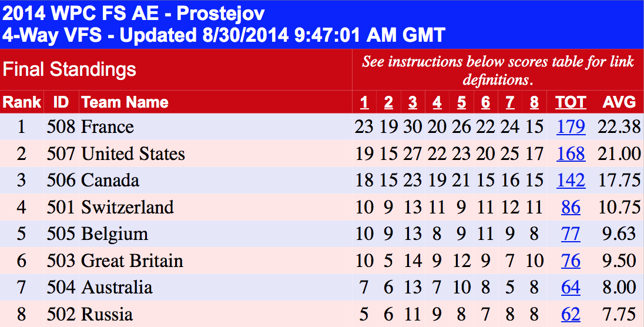Viewport: 644px width, 327px height.
Task: Select the Team Name column header
Action: pyautogui.click(x=125, y=102)
